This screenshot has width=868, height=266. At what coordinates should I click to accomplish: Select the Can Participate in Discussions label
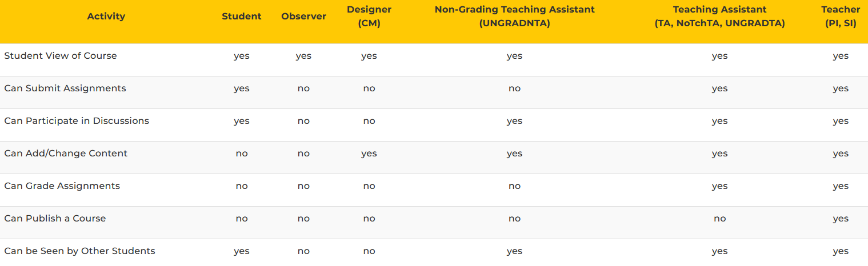77,121
